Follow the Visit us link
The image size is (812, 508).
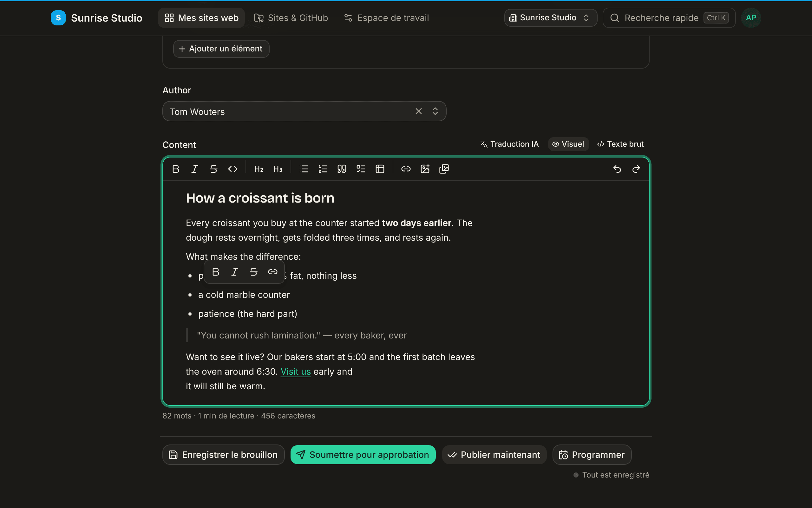[x=296, y=371]
